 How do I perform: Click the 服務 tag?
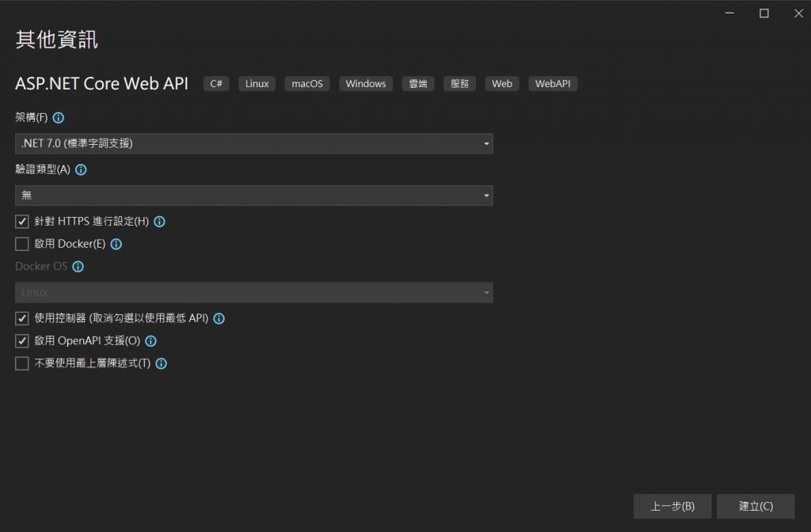click(x=459, y=84)
